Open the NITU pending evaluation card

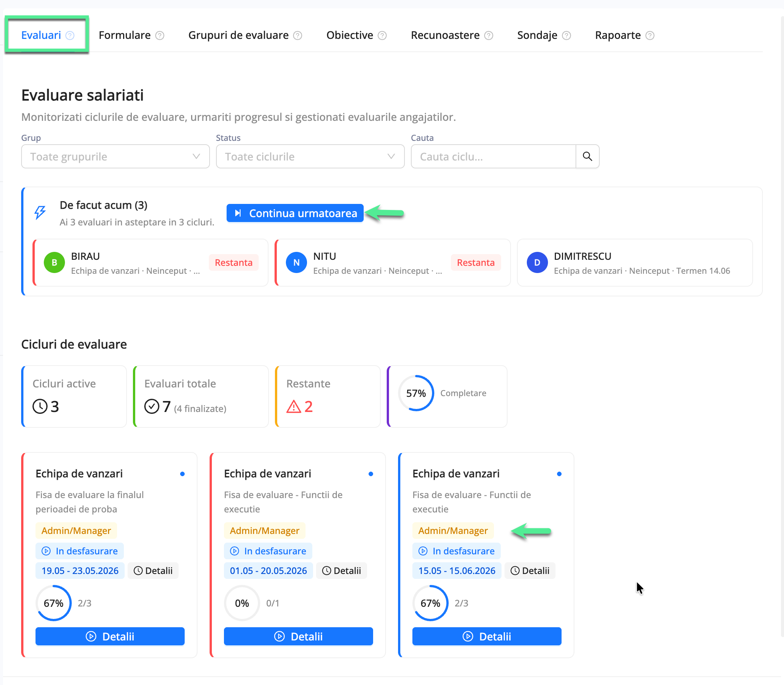coord(393,262)
